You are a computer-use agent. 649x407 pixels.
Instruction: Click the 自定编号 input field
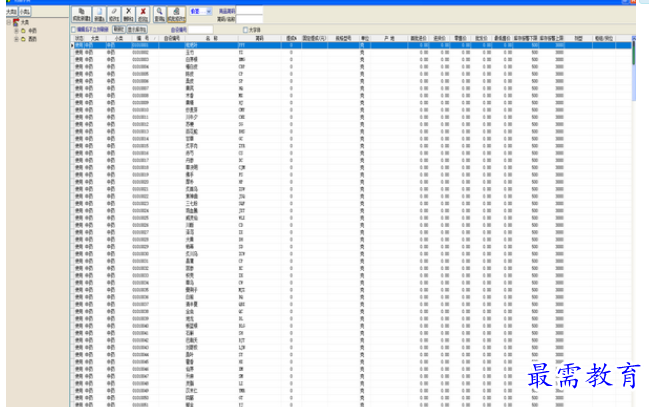point(200,29)
